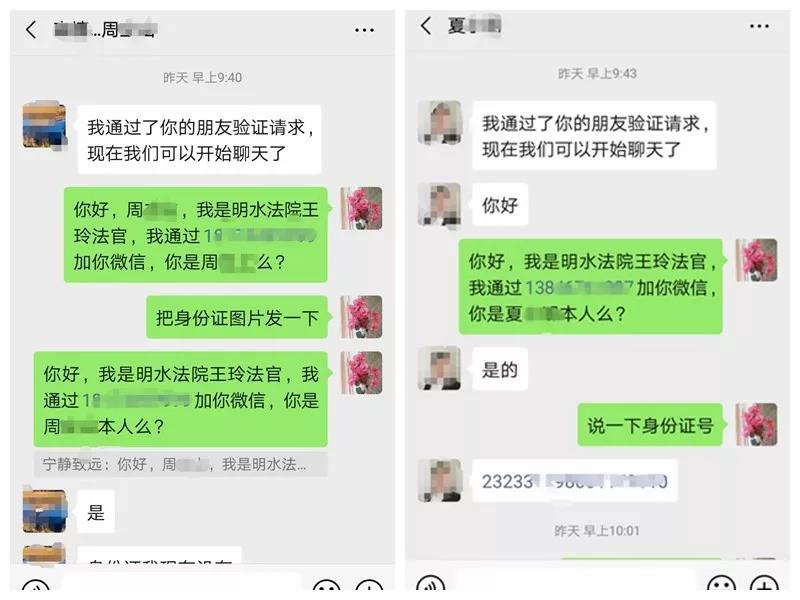Tap the 说一下身份证号 message bubble
Screen dimensions: 800x600
pos(650,425)
